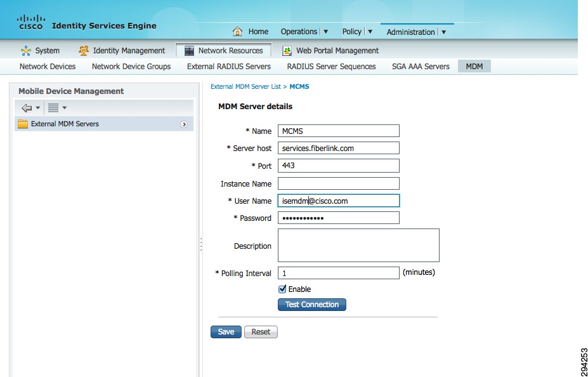Click the Instance Name input field

coord(339,183)
